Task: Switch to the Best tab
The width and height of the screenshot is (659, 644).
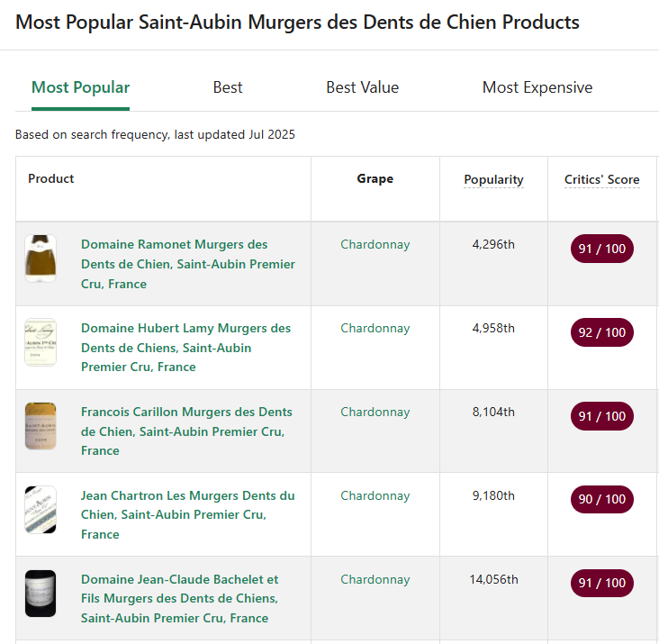Action: tap(228, 87)
